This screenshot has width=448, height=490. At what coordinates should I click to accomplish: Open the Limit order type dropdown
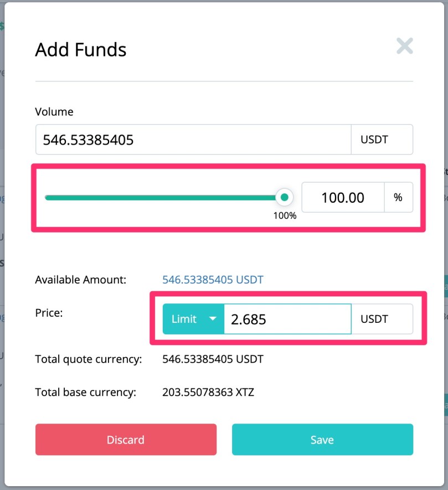pos(193,319)
